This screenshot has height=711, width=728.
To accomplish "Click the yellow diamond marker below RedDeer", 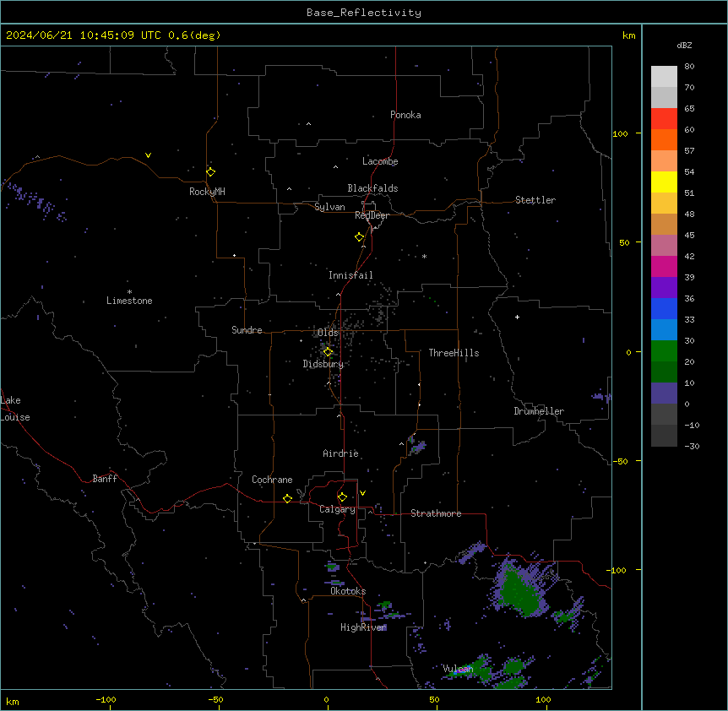I will [x=359, y=237].
